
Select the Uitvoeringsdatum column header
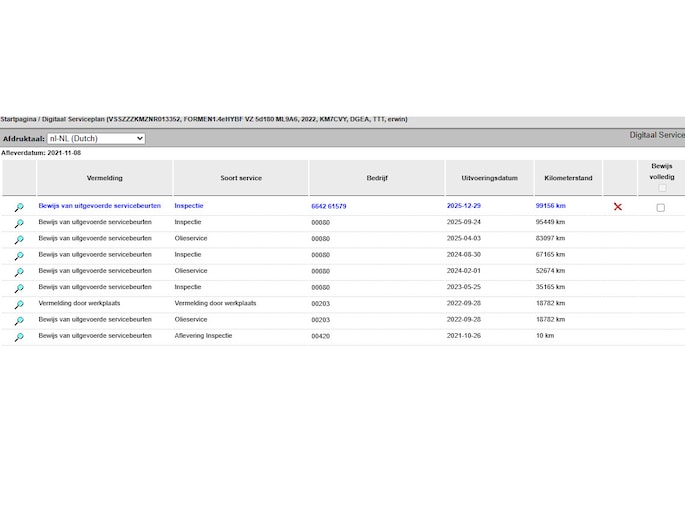[x=489, y=178]
